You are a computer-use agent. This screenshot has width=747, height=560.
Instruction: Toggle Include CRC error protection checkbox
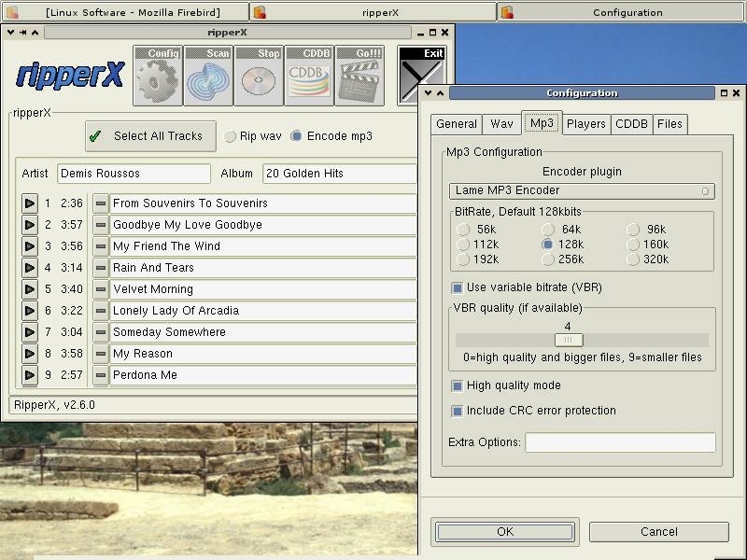pyautogui.click(x=457, y=411)
